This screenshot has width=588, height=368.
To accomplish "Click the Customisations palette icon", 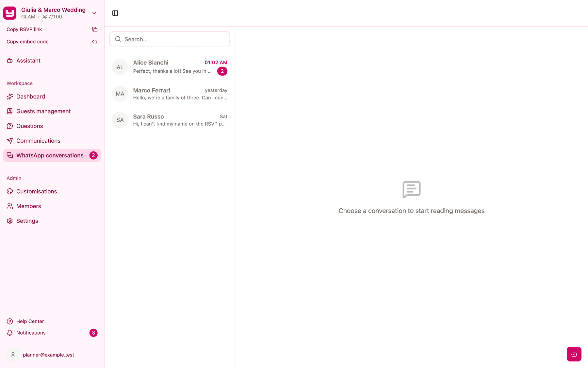I will coord(10,191).
